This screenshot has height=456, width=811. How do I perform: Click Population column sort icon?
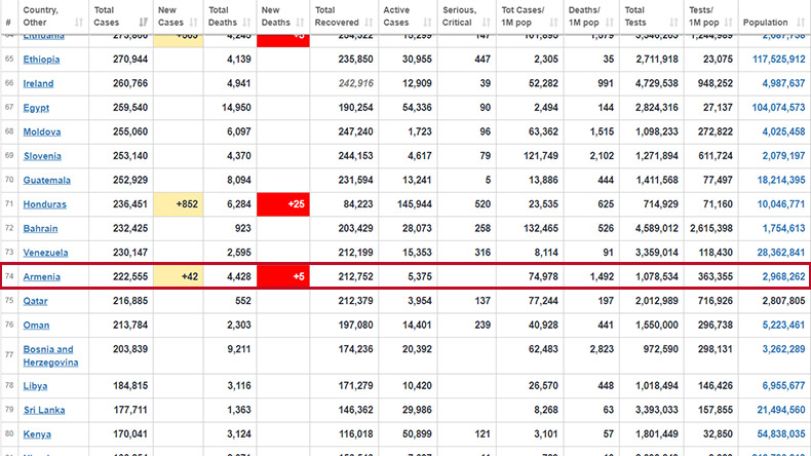point(801,22)
